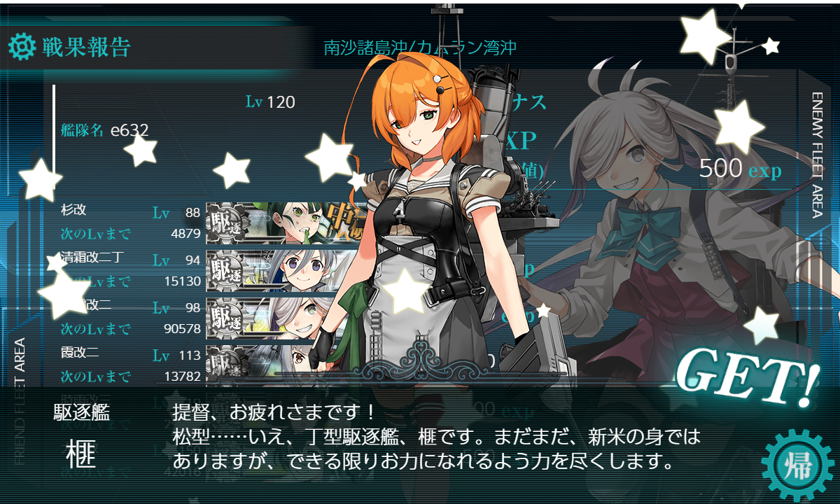Click the ENEMY FLEET AREA side label
Viewport: 840px width, 504px height.
[x=817, y=155]
